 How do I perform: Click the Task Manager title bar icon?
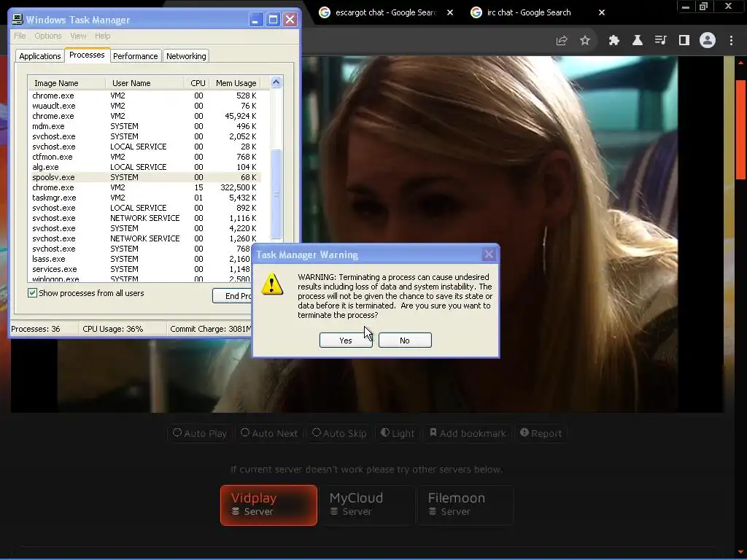pyautogui.click(x=18, y=19)
